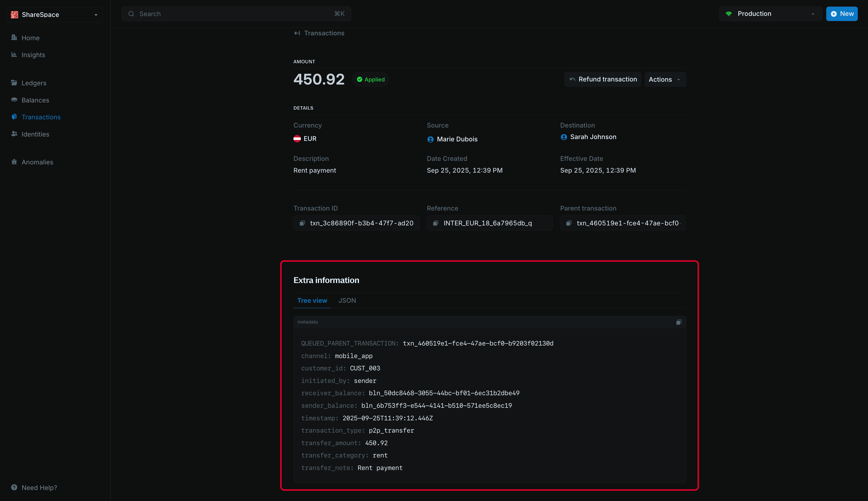
Task: Click the Refund transaction button
Action: pyautogui.click(x=602, y=79)
